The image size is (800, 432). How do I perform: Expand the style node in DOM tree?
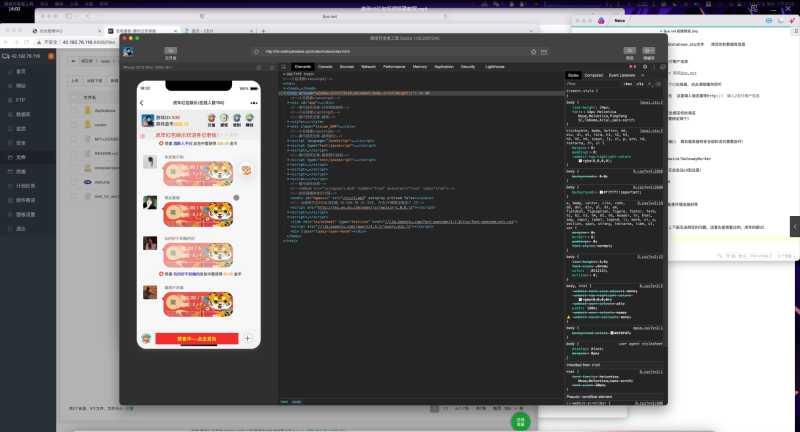pos(289,122)
